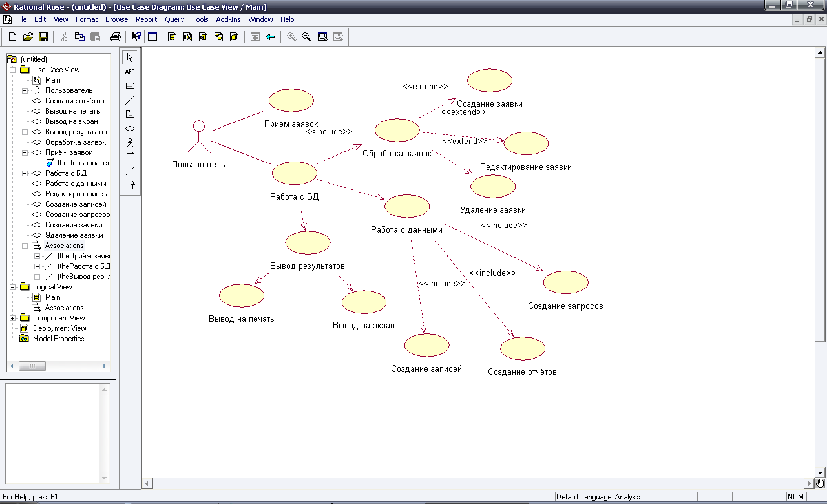827x504 pixels.
Task: Go back with the Browse Previous Diagram arrow
Action: coord(271,37)
